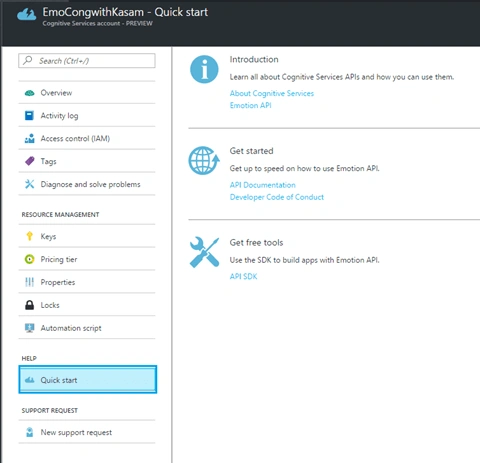The image size is (480, 463).
Task: Open the Developer Code of Conduct link
Action: coord(277,197)
